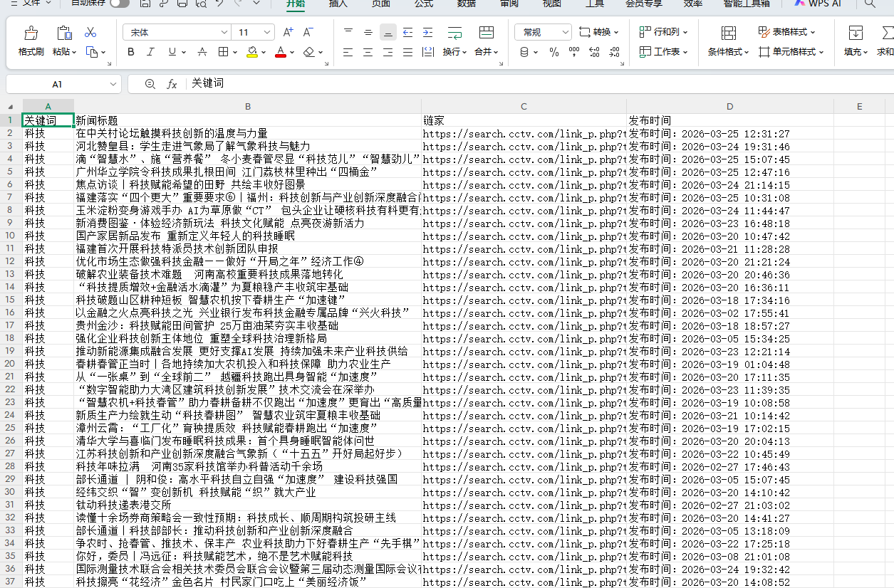Screen dimensions: 894x588
Task: Open the 工作表 worksheet menu
Action: [x=663, y=52]
